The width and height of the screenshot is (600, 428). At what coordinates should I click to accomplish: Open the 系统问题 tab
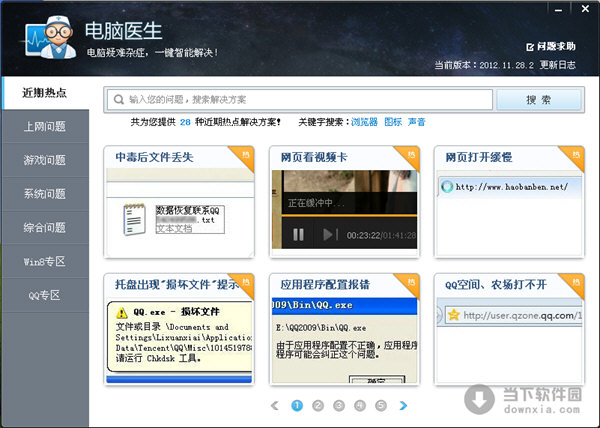45,194
